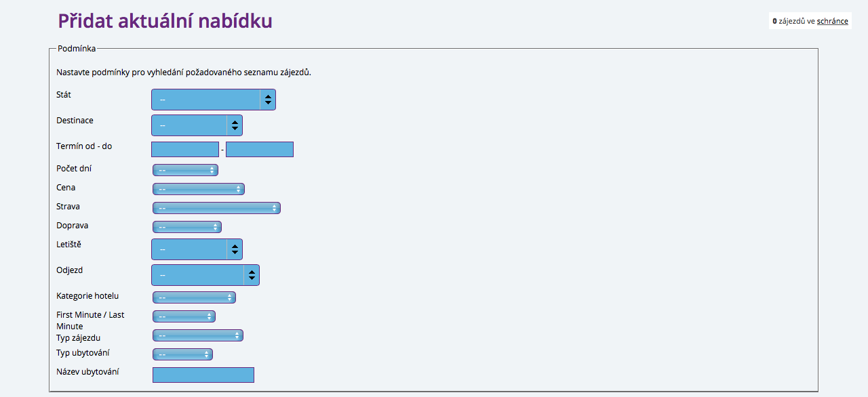Expand the Letiště airport dropdown

[x=197, y=249]
